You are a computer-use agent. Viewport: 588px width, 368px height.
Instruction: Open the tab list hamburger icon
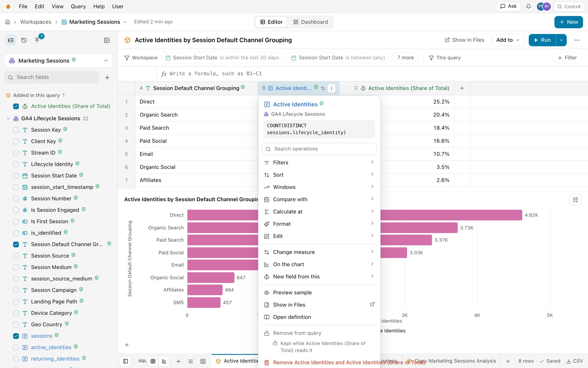click(190, 361)
